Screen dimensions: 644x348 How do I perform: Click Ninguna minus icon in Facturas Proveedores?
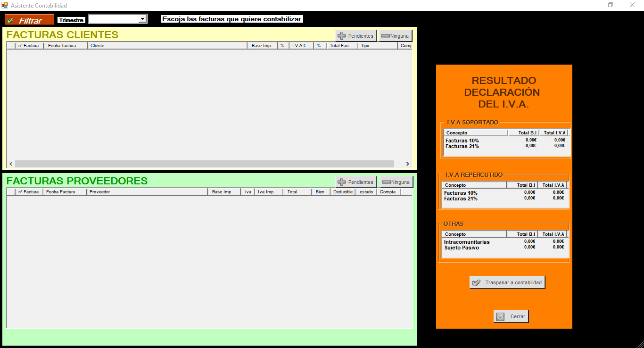[386, 182]
